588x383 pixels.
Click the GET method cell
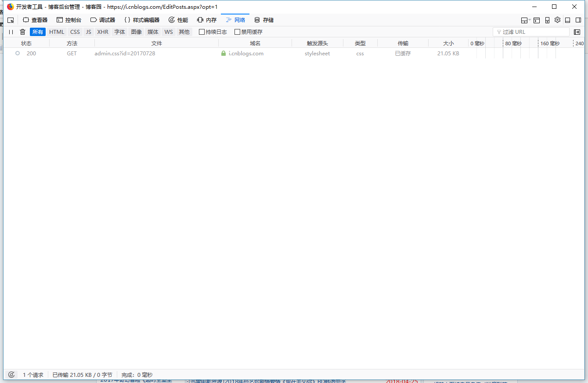(x=72, y=53)
